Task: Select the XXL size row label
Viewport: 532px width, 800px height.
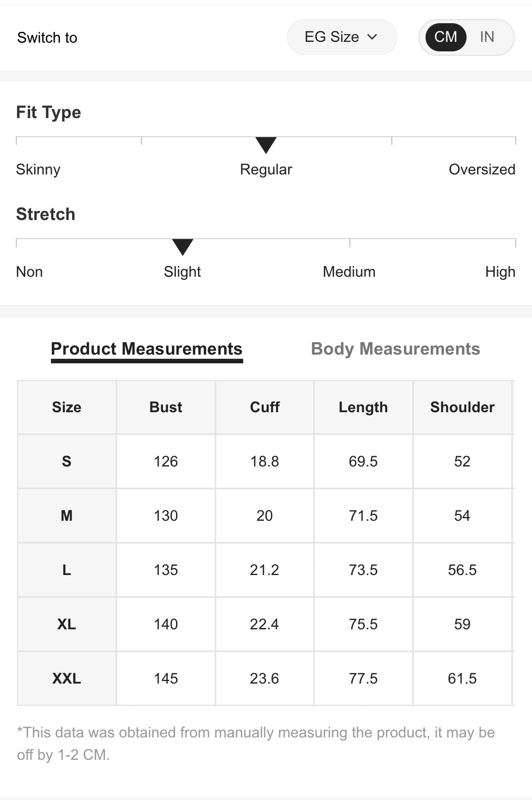Action: point(67,679)
